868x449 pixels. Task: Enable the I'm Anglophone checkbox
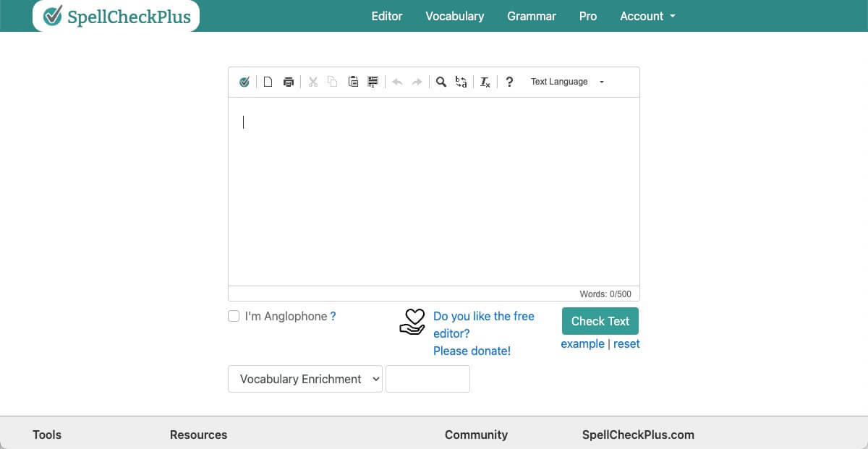(x=234, y=316)
